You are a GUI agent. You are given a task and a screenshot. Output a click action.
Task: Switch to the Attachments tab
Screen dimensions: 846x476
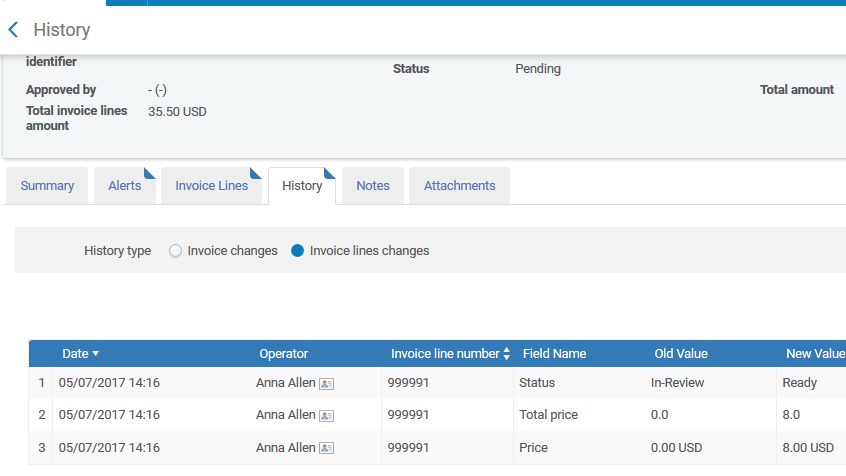coord(459,186)
